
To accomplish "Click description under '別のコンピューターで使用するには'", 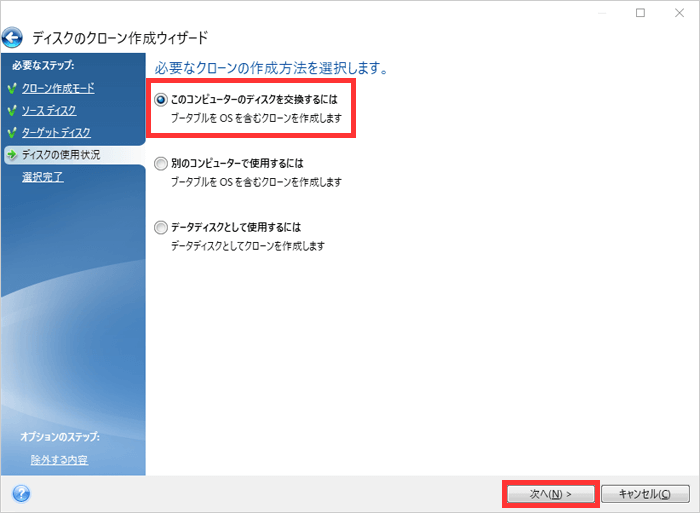I will point(256,182).
